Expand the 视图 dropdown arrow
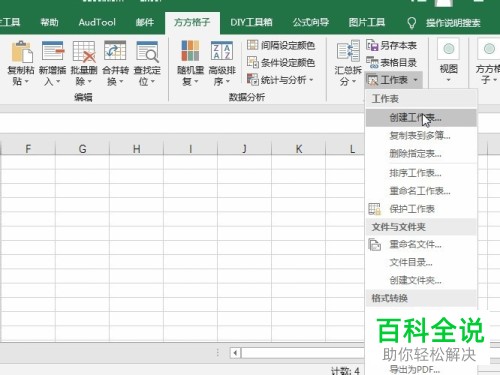500x375 pixels. point(448,80)
